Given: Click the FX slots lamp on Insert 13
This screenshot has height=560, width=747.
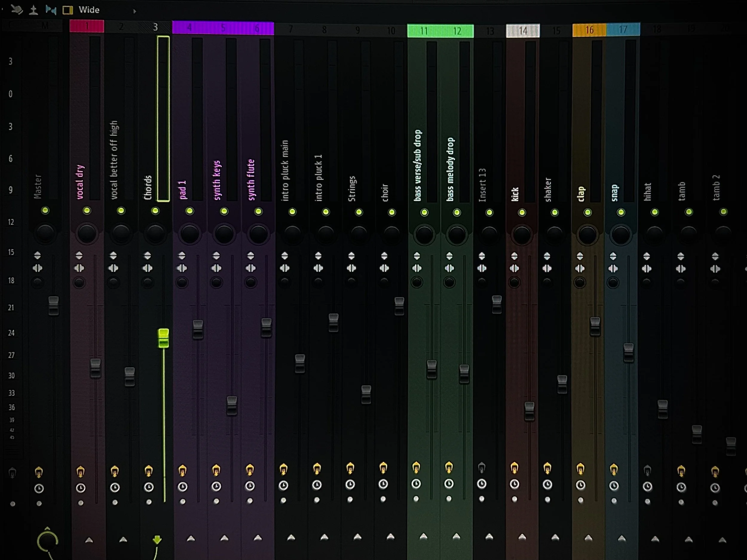Looking at the screenshot, I should (482, 468).
